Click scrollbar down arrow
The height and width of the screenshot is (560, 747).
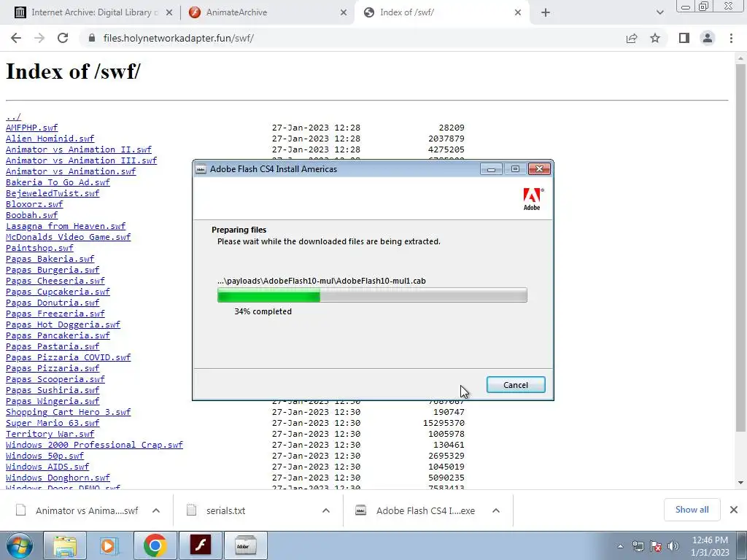tap(740, 483)
